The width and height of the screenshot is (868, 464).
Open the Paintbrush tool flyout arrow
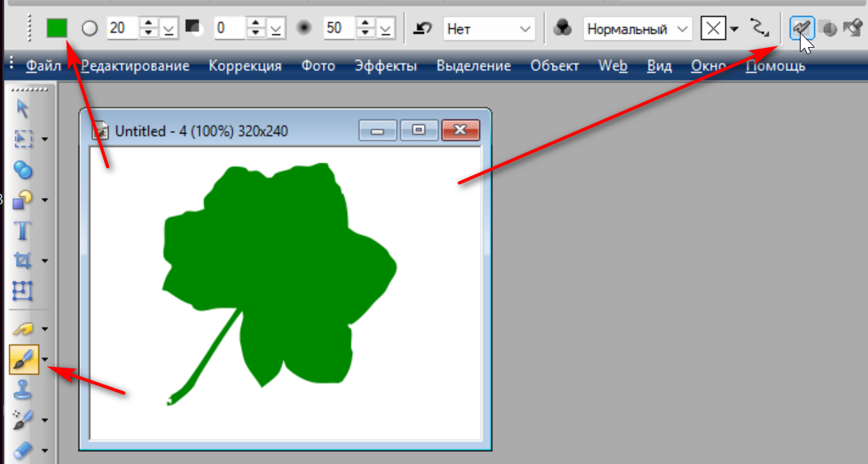click(45, 360)
